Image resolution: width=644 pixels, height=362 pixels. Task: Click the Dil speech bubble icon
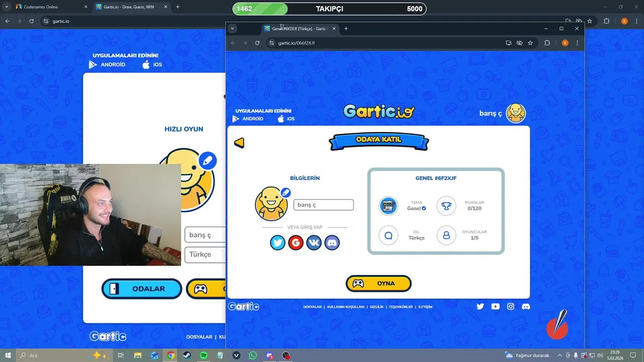pos(388,235)
